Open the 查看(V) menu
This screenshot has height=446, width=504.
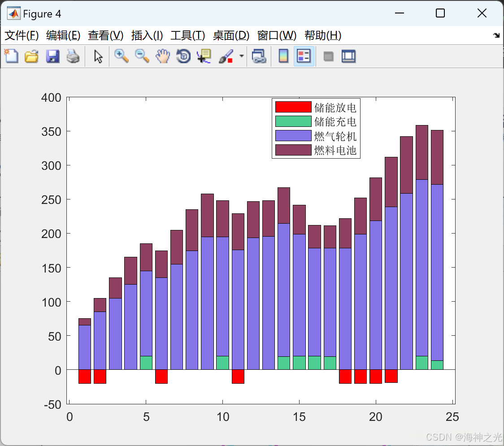pos(105,35)
